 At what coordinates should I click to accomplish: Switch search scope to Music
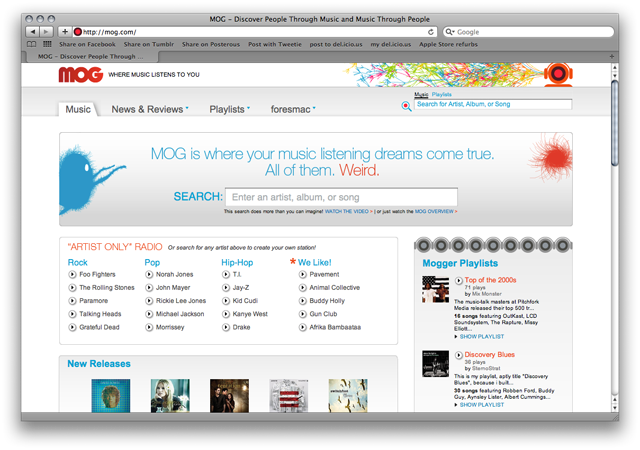click(421, 94)
